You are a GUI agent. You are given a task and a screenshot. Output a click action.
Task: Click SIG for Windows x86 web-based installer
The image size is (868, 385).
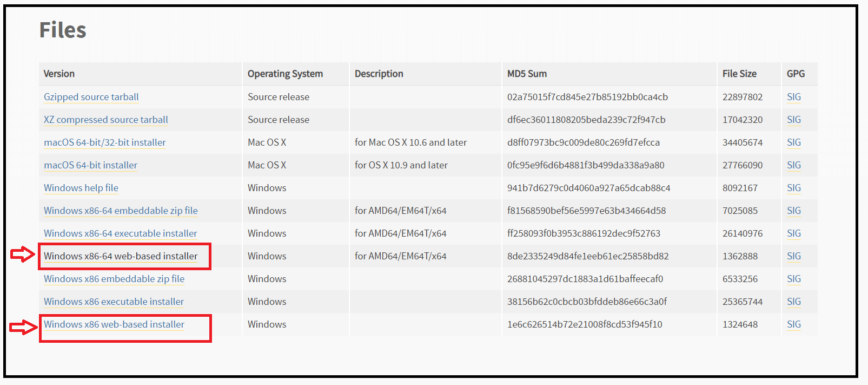click(793, 324)
